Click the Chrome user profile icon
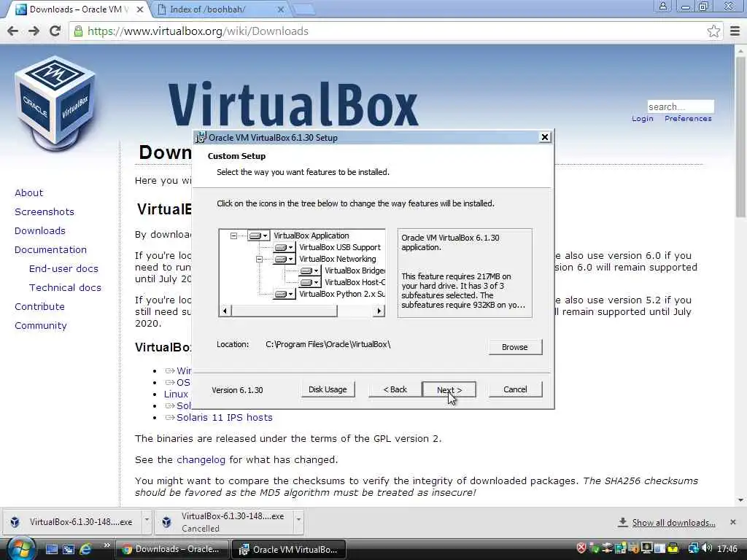Viewport: 747px width, 560px height. (662, 6)
